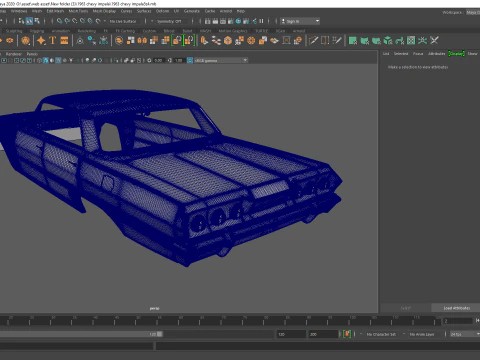
Task: Open the Sign In dropdown
Action: 300,21
